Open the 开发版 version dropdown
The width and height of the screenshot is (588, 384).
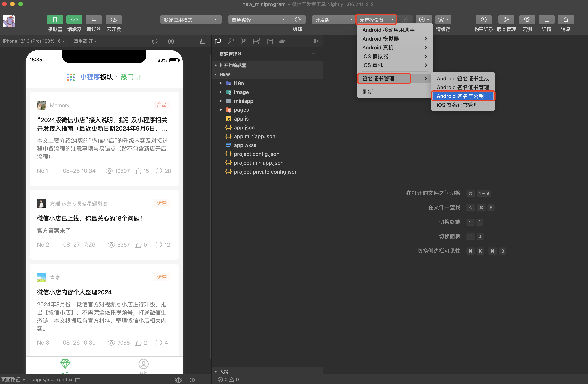coord(333,20)
